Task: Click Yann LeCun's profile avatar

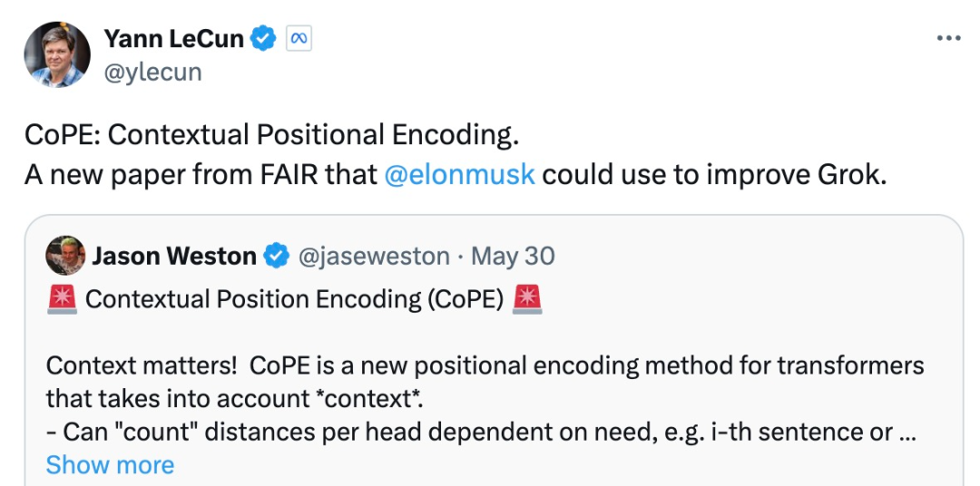Action: click(x=57, y=55)
